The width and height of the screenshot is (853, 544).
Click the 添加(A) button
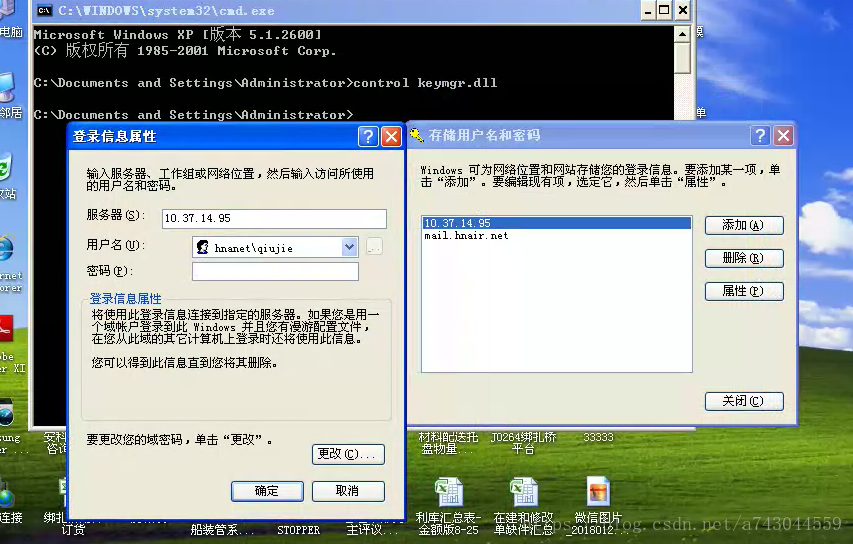[x=744, y=225]
